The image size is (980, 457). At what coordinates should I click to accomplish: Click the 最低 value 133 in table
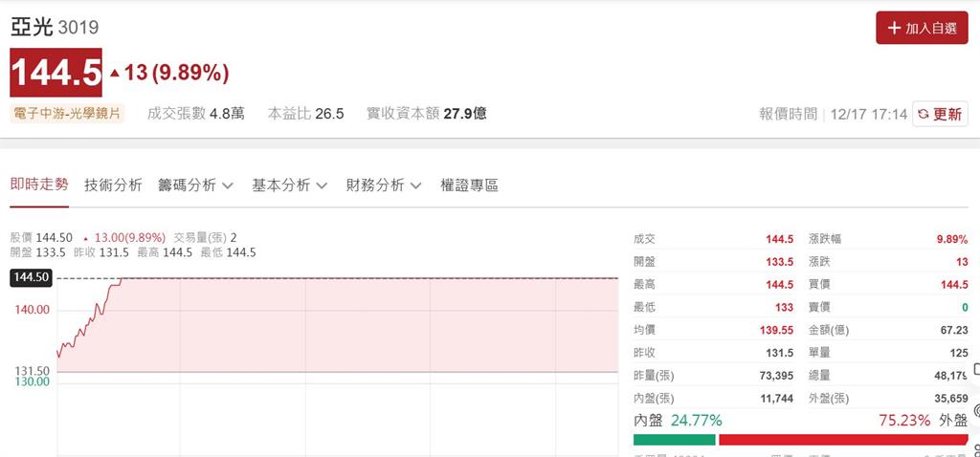[x=785, y=307]
